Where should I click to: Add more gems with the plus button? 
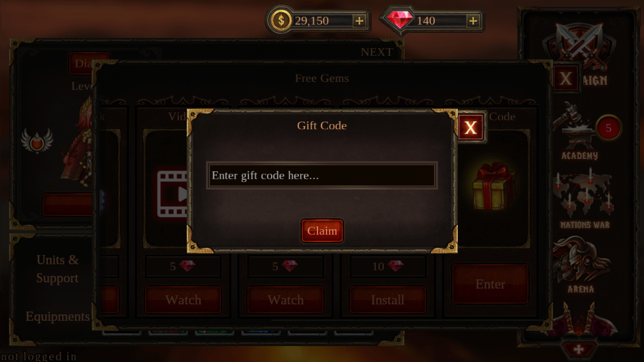click(x=473, y=21)
